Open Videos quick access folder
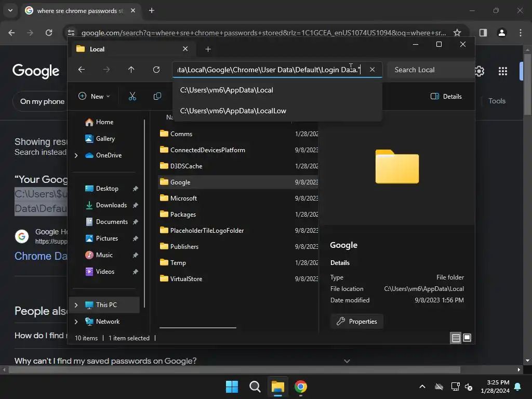The height and width of the screenshot is (399, 532). pyautogui.click(x=105, y=271)
